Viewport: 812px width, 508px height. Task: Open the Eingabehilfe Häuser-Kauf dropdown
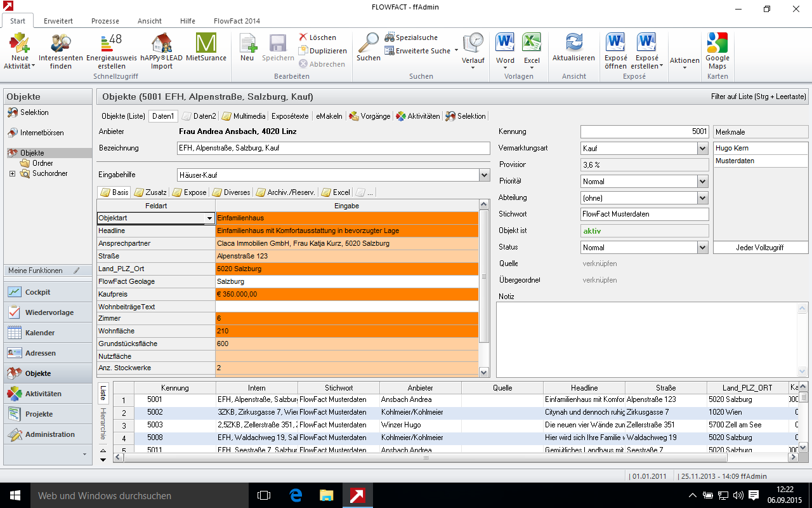click(485, 175)
